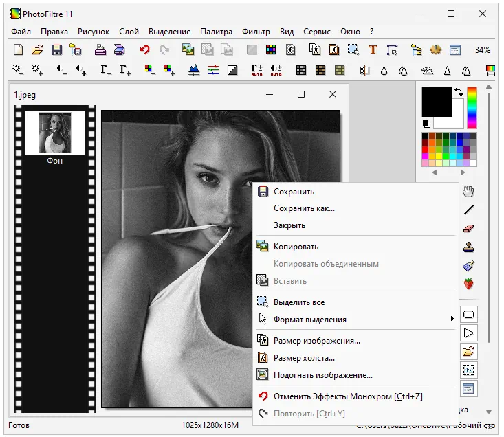Image resolution: width=504 pixels, height=437 pixels.
Task: Click the Contrast minus icon
Action: point(62,69)
